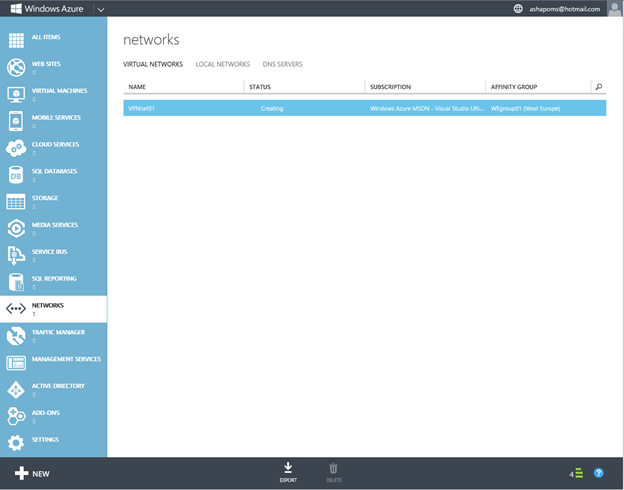624x490 pixels.
Task: Click the Networks arrows icon in sidebar
Action: click(16, 308)
